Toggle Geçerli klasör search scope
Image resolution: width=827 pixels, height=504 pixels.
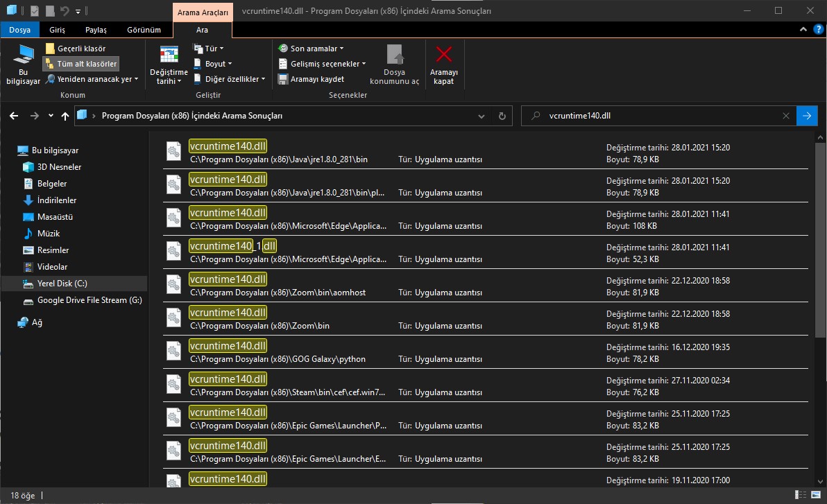tap(76, 49)
